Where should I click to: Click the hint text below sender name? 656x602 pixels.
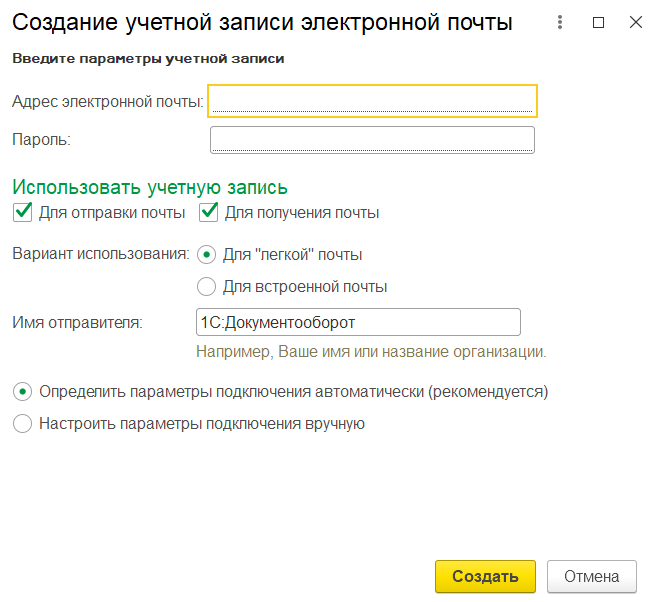click(369, 352)
